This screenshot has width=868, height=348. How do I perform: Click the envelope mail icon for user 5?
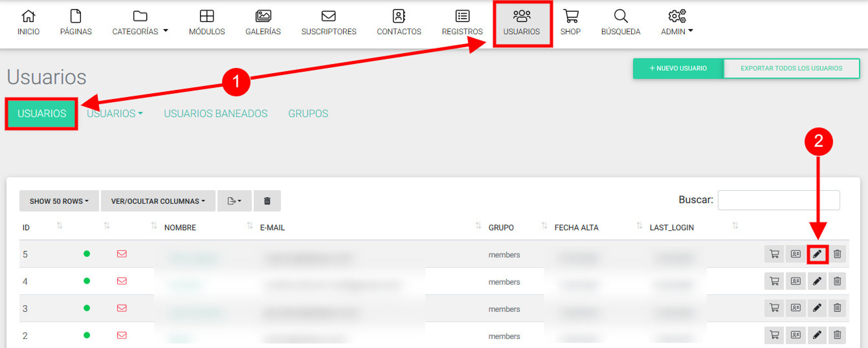click(122, 254)
